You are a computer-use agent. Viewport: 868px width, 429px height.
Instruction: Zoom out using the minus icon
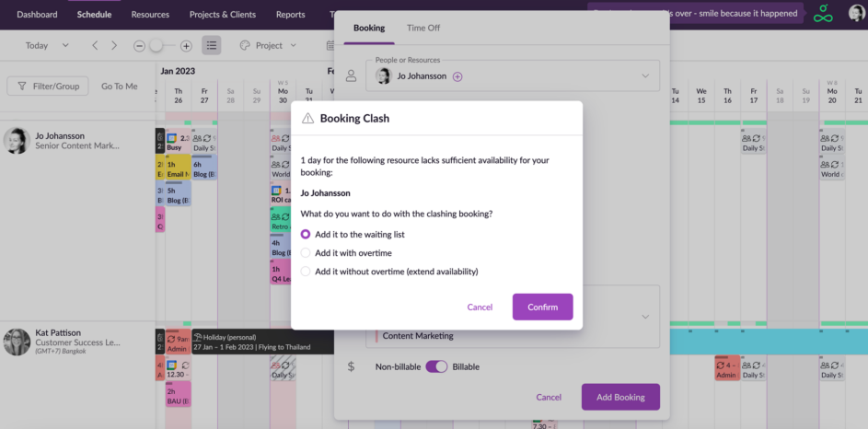pyautogui.click(x=140, y=47)
